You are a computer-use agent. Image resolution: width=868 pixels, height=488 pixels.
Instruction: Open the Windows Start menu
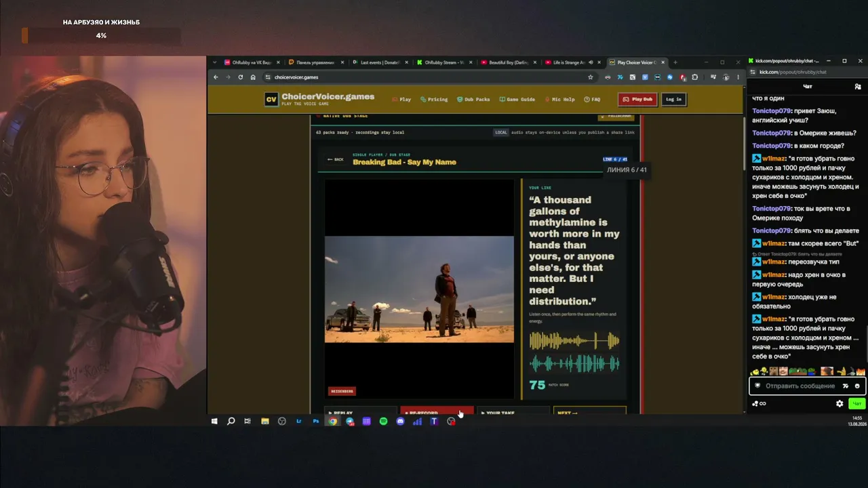tap(214, 422)
